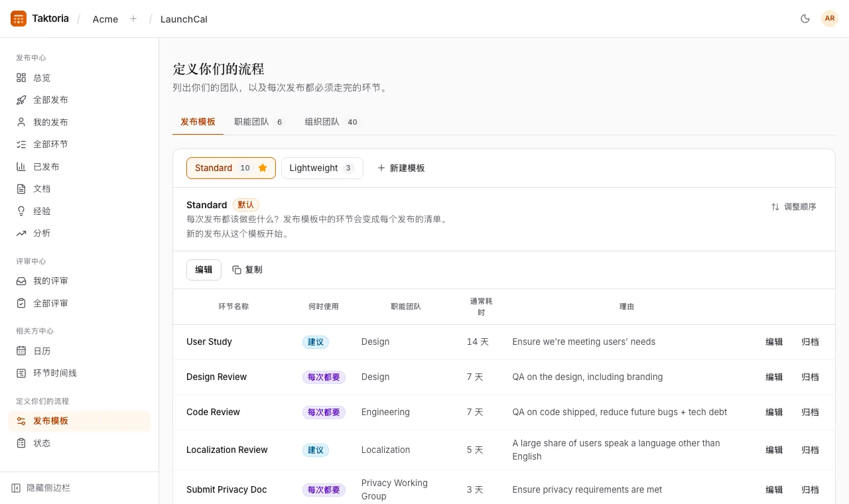Click the plus icon next to Acme
The width and height of the screenshot is (849, 504).
pos(133,19)
